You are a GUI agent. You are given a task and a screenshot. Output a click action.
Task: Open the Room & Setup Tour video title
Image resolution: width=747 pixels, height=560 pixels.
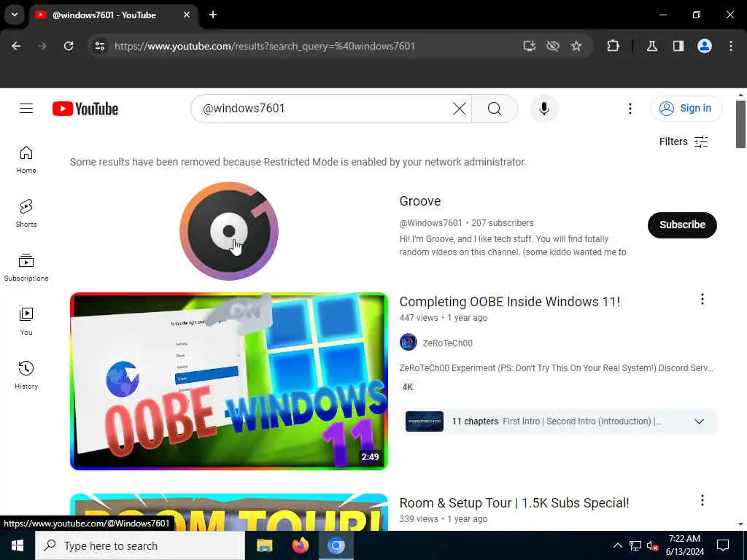[x=514, y=503]
